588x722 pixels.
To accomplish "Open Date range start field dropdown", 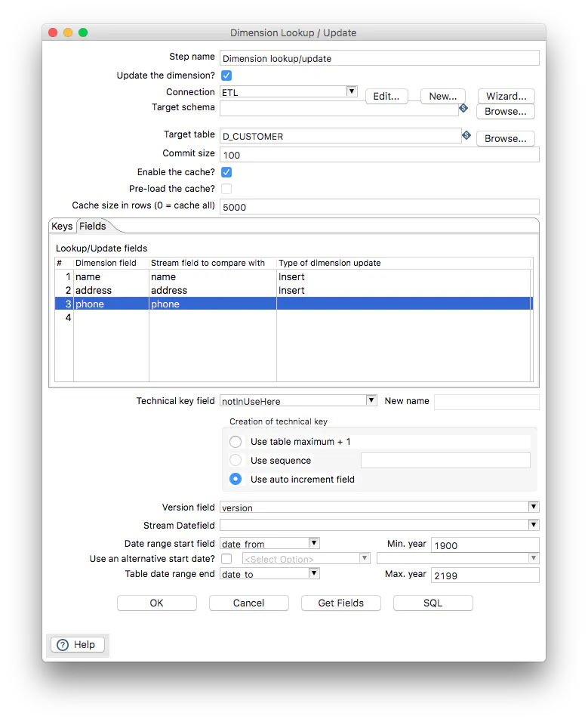I will click(314, 543).
